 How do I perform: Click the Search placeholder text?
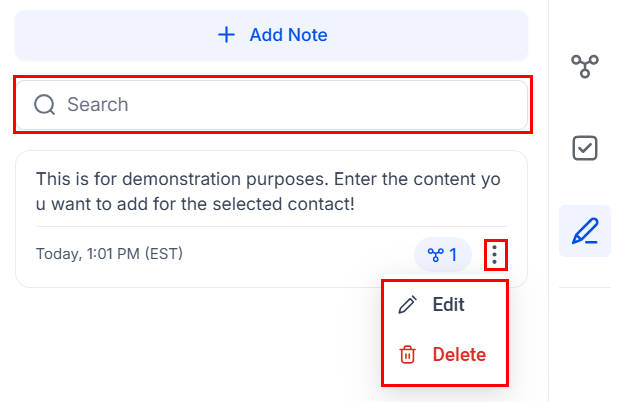97,104
